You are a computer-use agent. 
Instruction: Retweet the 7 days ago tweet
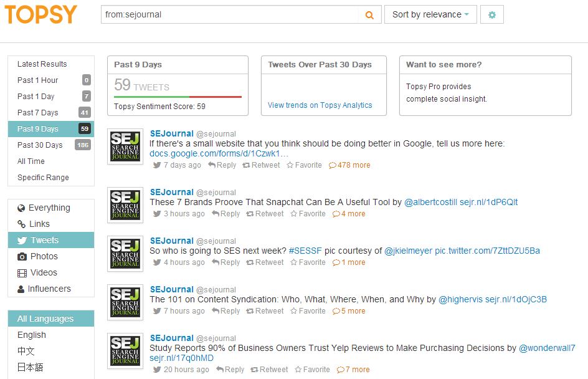coord(261,165)
